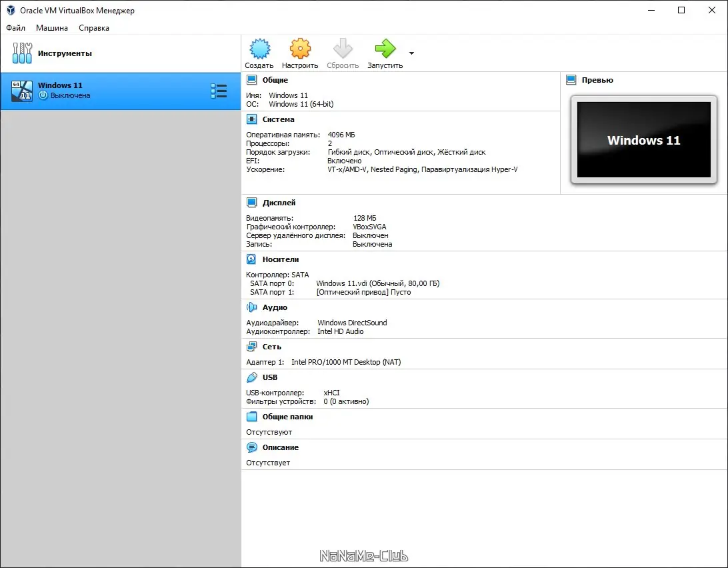Open VM settings with Настроить gear icon
Screen dimensions: 728x568
coord(300,48)
